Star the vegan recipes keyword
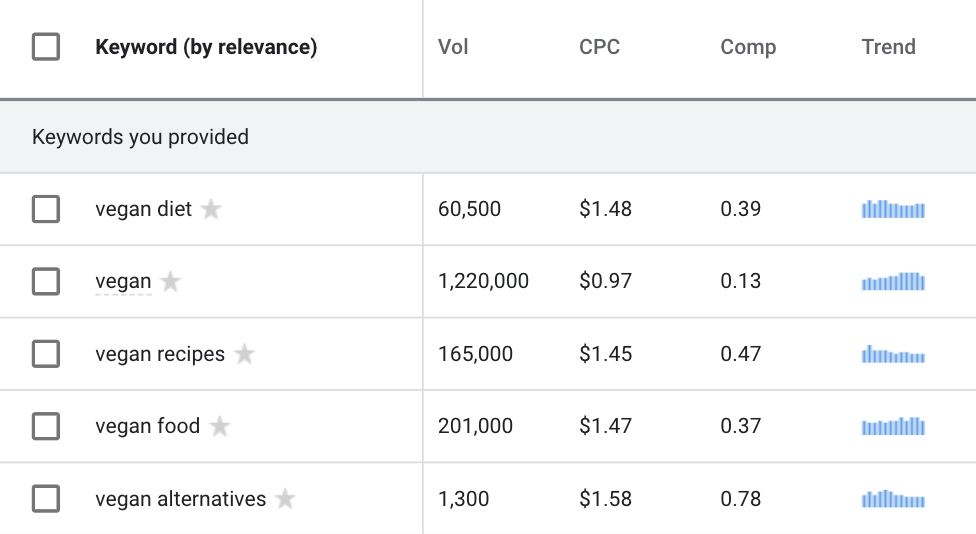The image size is (976, 534). [x=245, y=354]
